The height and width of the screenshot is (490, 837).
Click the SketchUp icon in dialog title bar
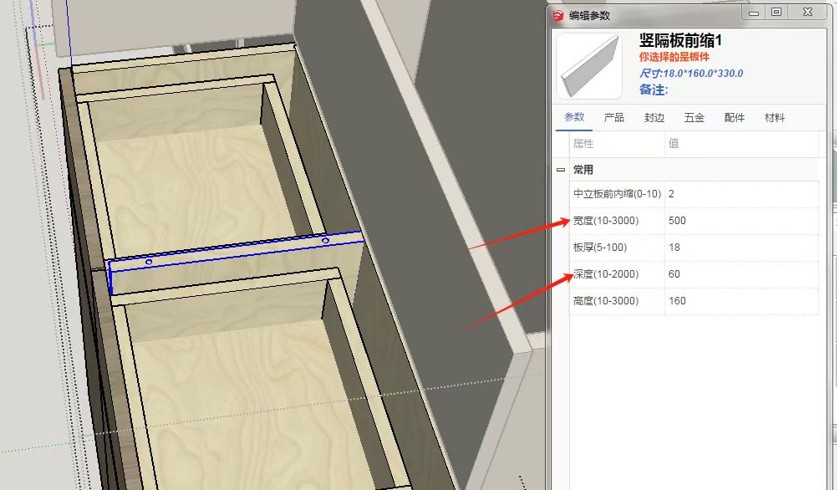(x=557, y=14)
